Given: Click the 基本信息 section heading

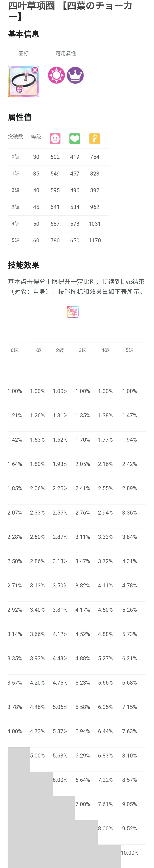Looking at the screenshot, I should tap(24, 34).
